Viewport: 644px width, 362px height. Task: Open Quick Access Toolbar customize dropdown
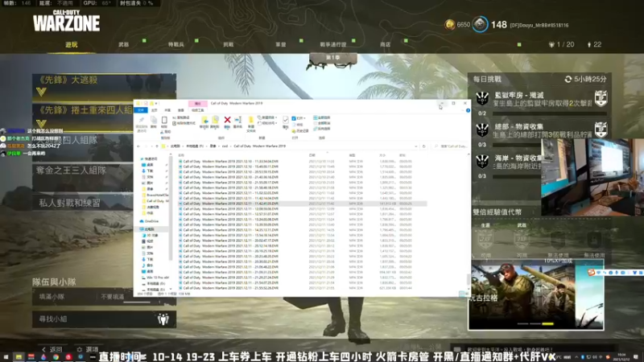pyautogui.click(x=156, y=104)
